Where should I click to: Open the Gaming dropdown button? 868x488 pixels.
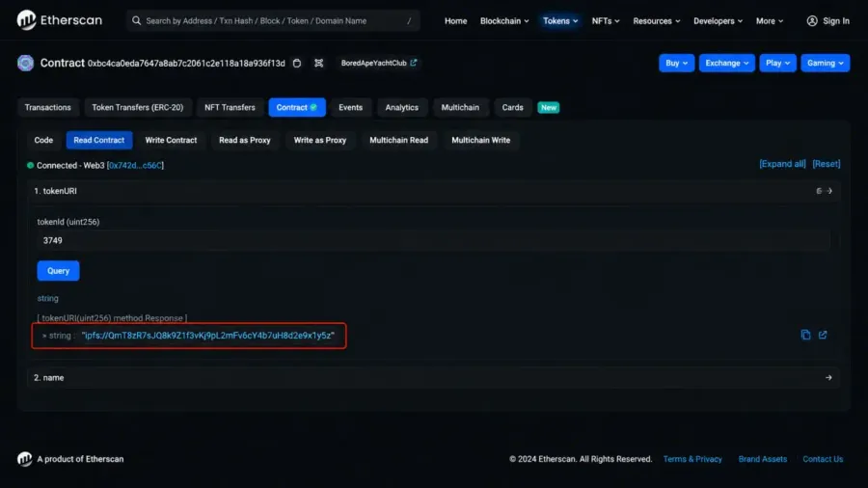click(826, 63)
